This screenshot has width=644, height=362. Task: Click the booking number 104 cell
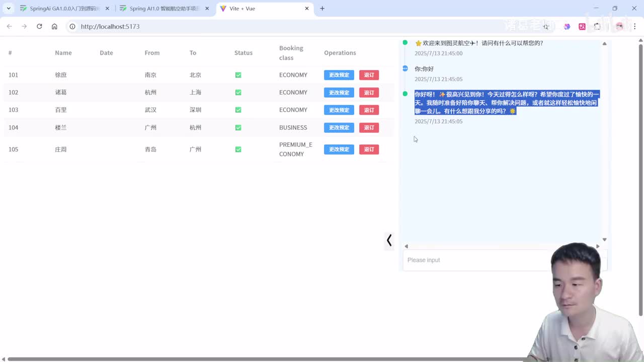tap(13, 128)
